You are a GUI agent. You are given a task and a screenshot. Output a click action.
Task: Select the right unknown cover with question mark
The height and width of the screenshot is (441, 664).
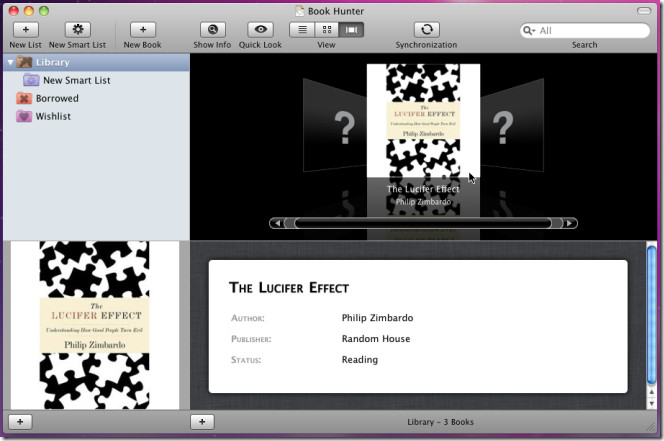512,125
